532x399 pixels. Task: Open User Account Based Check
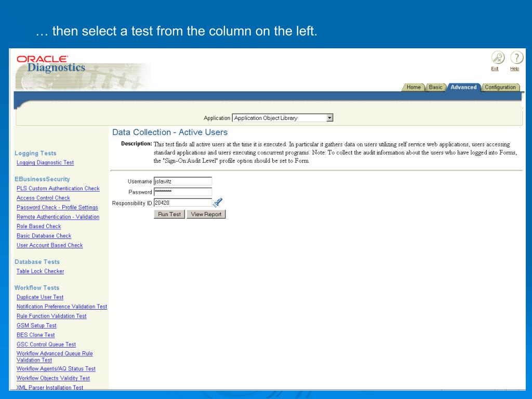(x=49, y=245)
